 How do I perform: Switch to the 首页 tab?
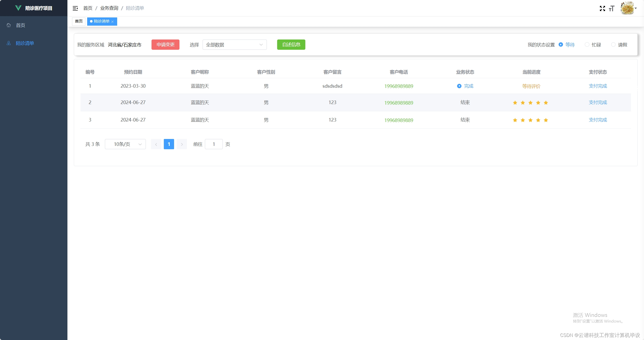tap(79, 21)
